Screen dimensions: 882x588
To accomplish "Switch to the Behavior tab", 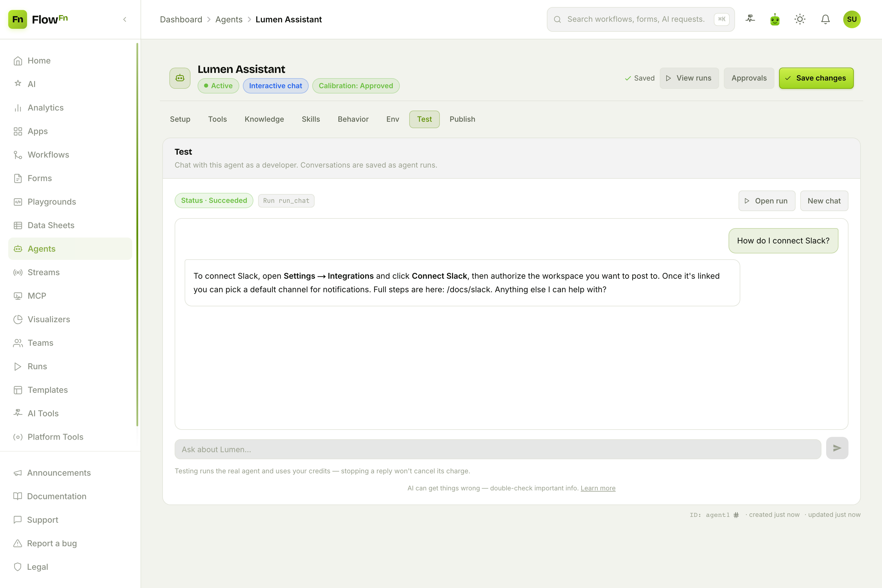I will point(353,119).
